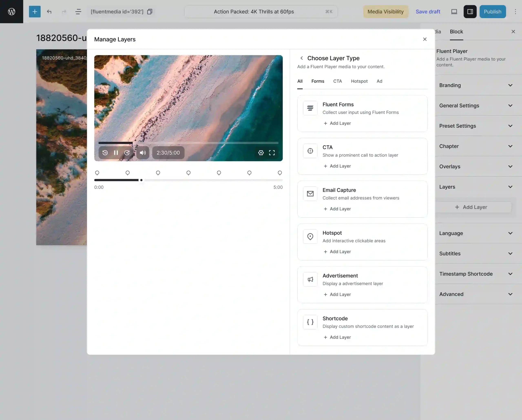Image resolution: width=522 pixels, height=420 pixels.
Task: Open the player settings gear
Action: (261, 153)
